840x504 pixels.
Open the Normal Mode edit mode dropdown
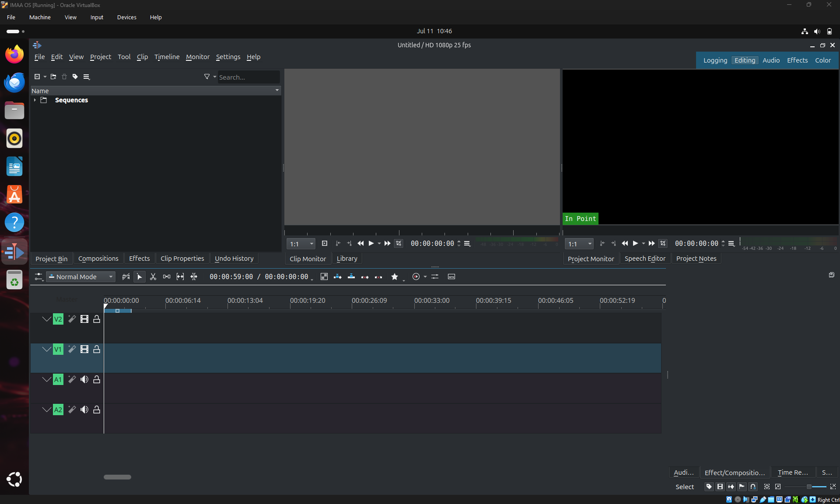click(x=81, y=276)
